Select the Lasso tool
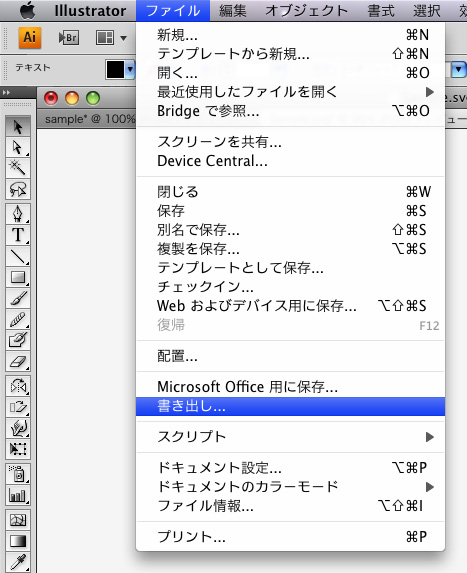 (x=18, y=189)
